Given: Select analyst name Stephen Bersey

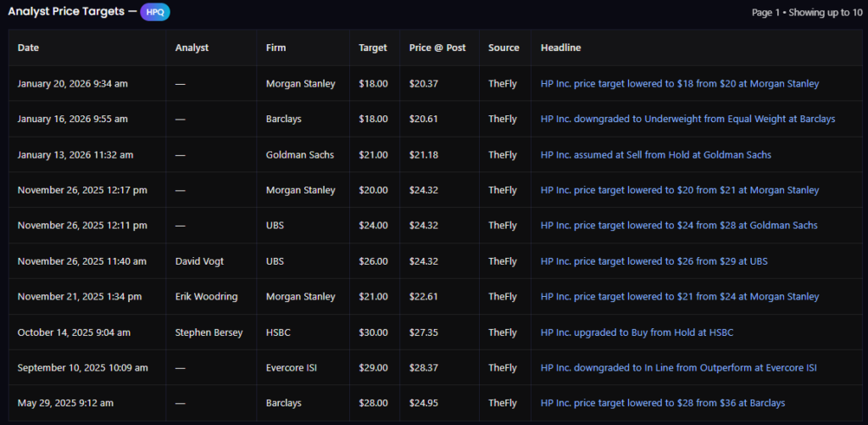Looking at the screenshot, I should 209,333.
